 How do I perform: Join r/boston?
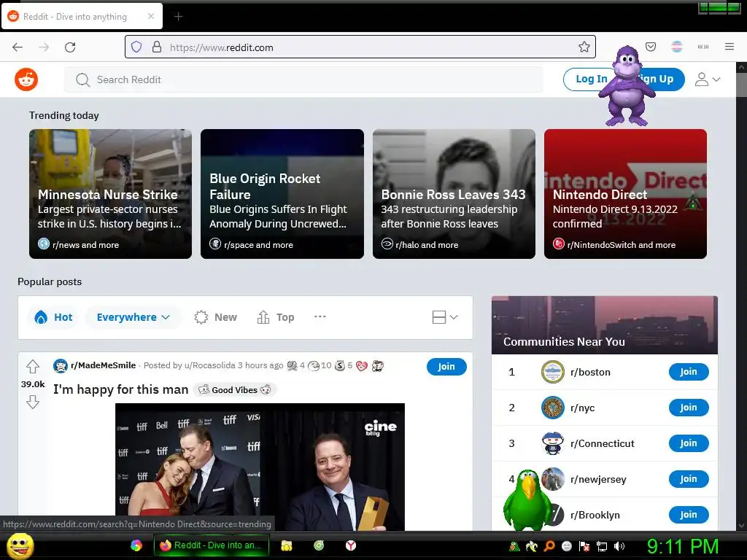point(689,372)
